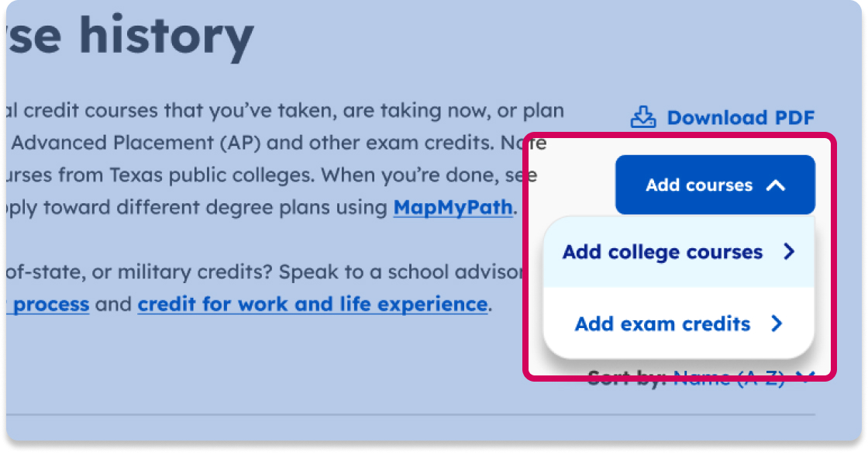This screenshot has width=868, height=453.
Task: Select Add college courses menu option
Action: (x=663, y=252)
